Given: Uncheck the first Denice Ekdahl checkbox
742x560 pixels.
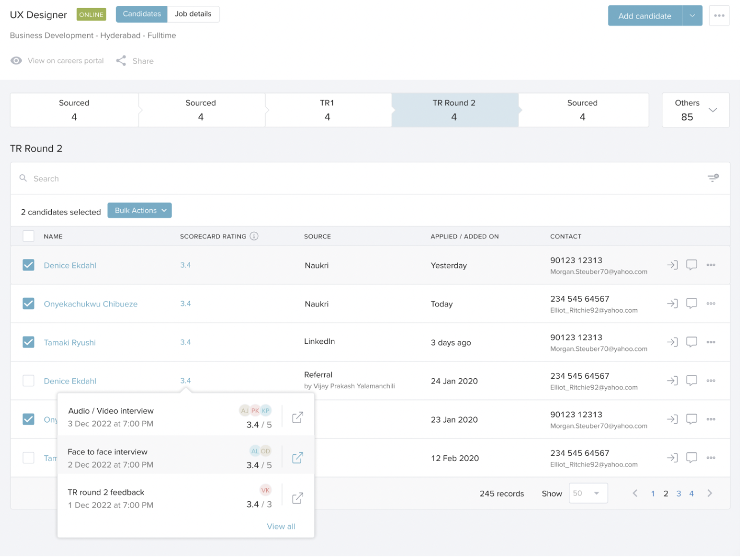Looking at the screenshot, I should pyautogui.click(x=29, y=266).
